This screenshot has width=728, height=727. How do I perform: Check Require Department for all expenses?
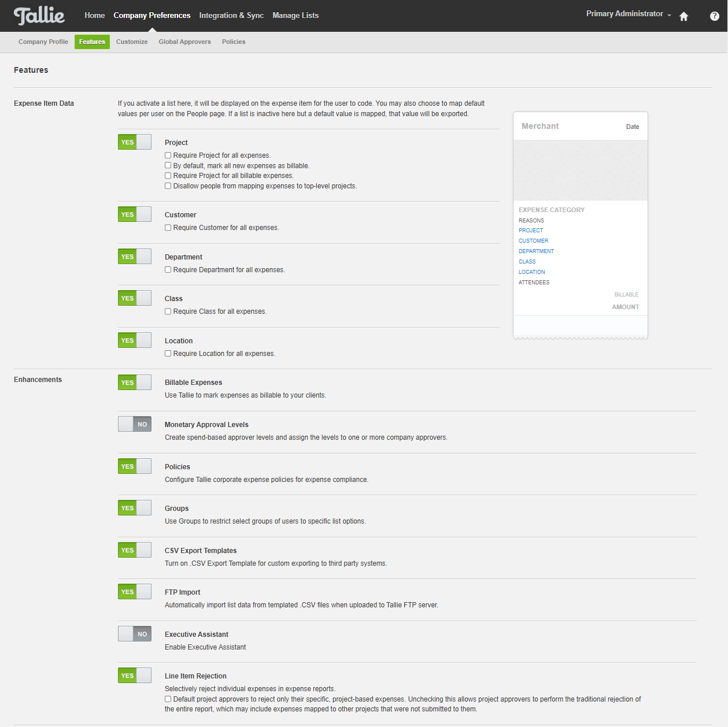(x=168, y=270)
